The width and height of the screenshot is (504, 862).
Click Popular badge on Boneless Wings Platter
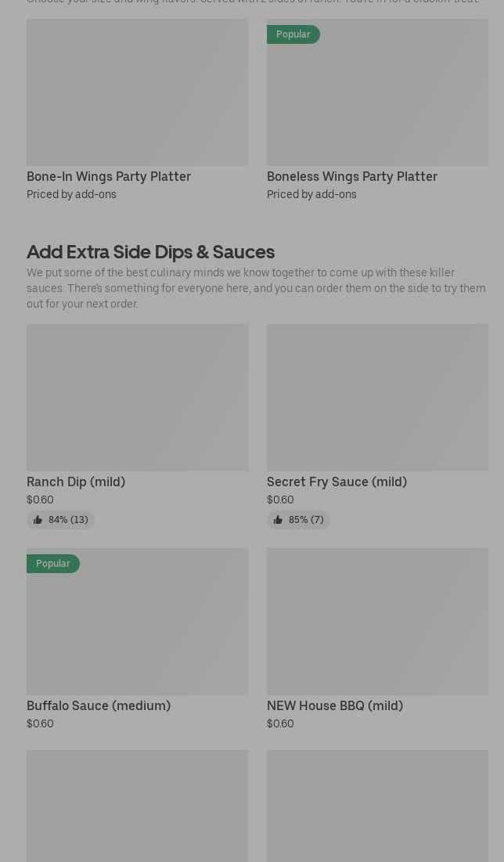pyautogui.click(x=293, y=34)
